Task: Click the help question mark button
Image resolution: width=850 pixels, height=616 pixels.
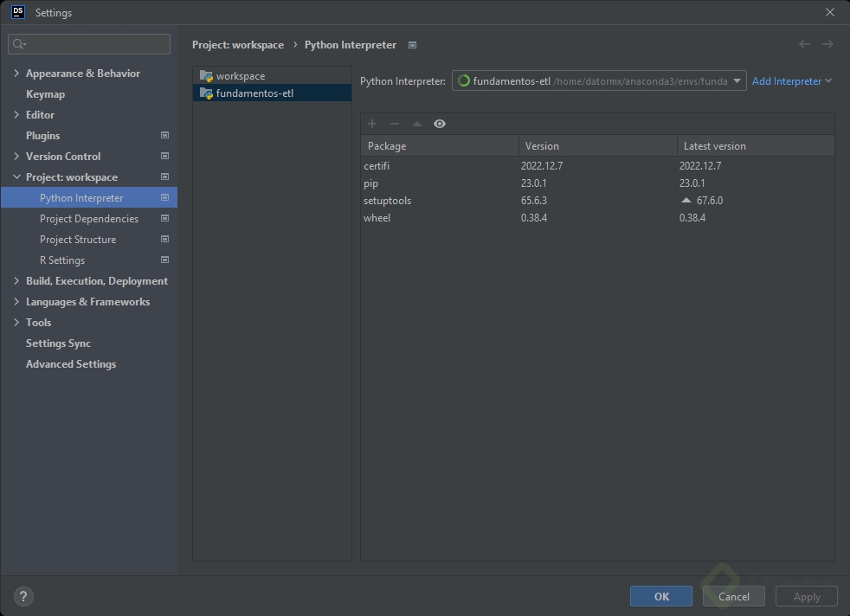Action: (23, 596)
